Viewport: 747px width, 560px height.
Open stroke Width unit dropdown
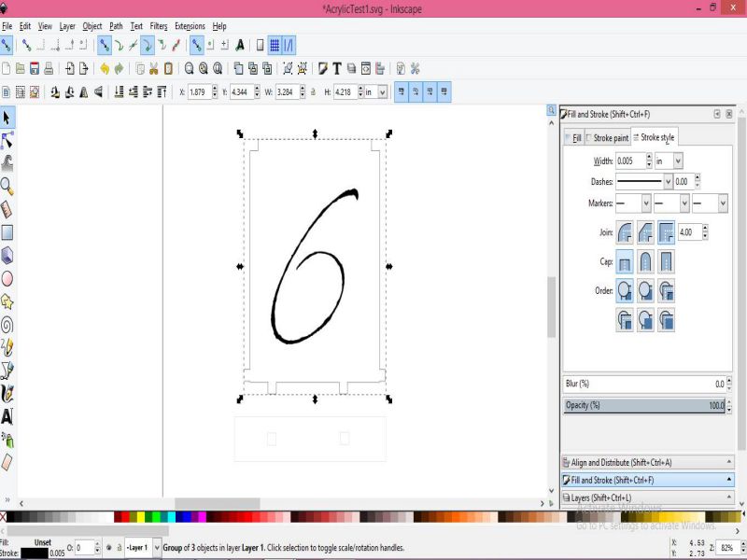(x=678, y=161)
